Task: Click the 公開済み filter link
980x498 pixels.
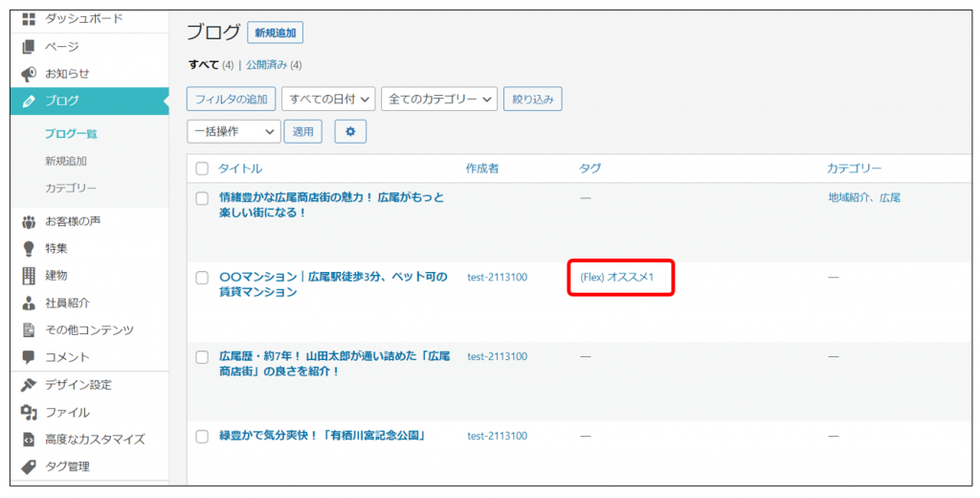Action: point(274,65)
